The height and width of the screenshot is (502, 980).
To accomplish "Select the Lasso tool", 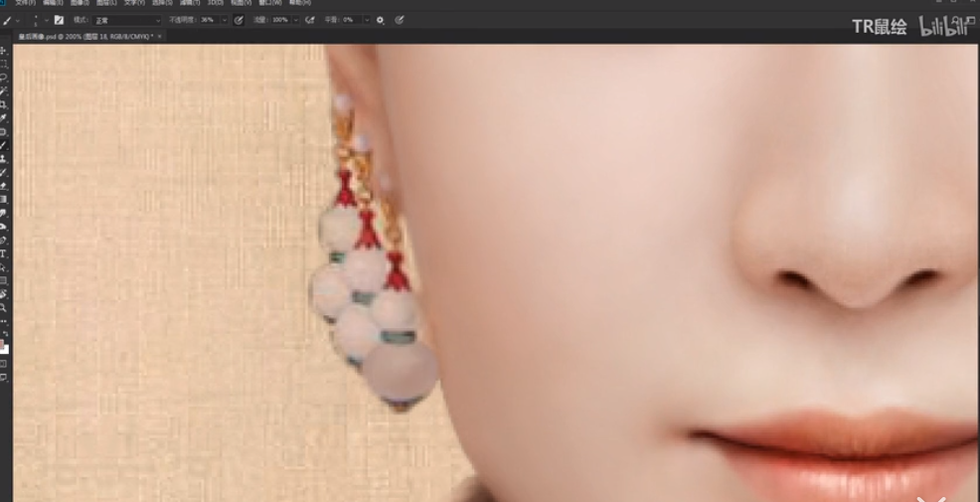I will [4, 77].
